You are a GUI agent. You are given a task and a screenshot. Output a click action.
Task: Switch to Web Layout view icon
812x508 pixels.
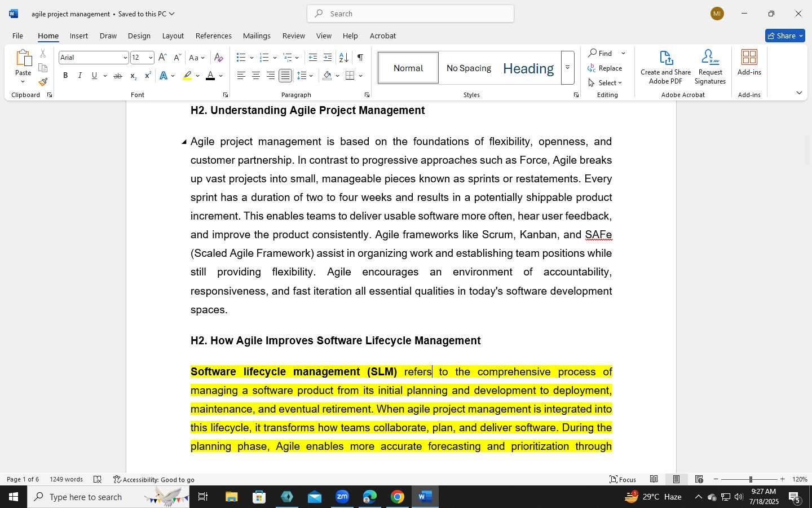point(699,479)
